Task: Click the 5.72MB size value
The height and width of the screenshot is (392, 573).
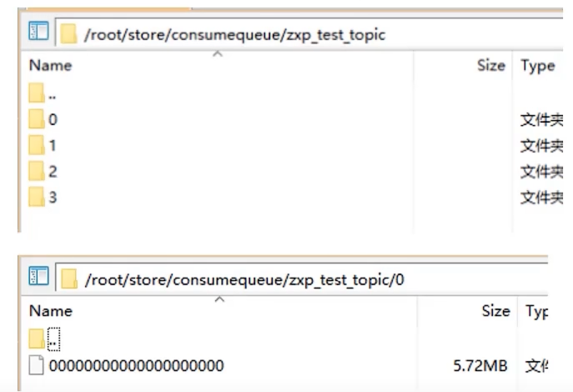Action: click(480, 365)
